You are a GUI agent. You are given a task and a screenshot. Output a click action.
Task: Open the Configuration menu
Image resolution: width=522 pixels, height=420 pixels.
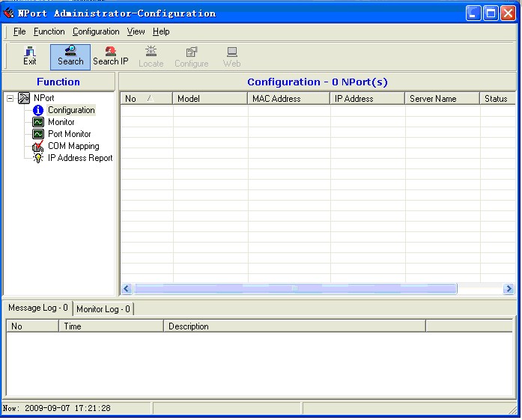click(x=96, y=31)
